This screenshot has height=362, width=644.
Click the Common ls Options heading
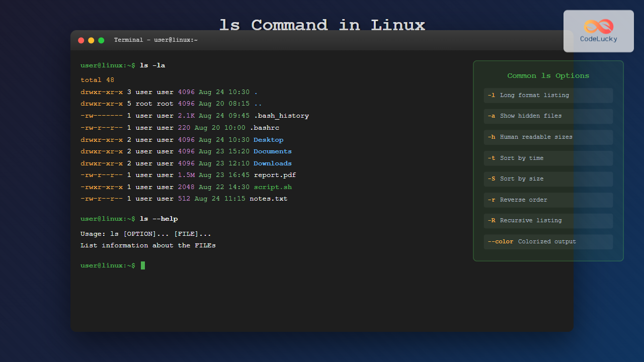point(548,76)
